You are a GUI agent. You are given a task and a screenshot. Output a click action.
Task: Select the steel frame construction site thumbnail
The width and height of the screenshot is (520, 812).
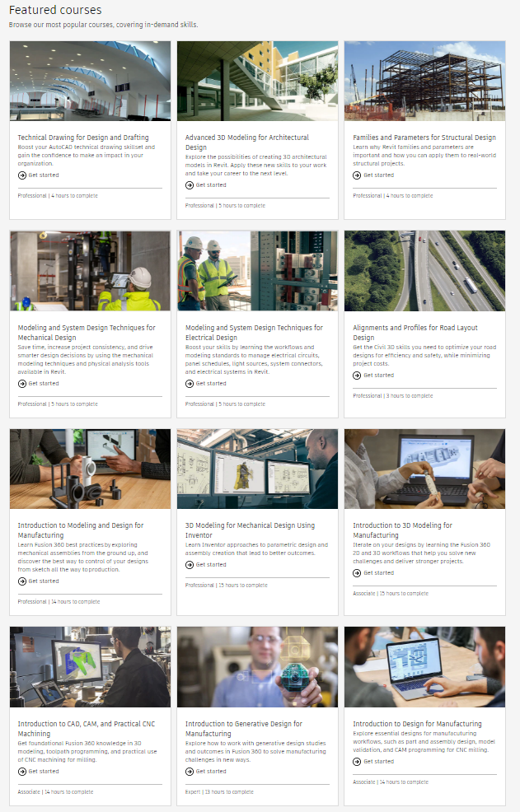[424, 82]
